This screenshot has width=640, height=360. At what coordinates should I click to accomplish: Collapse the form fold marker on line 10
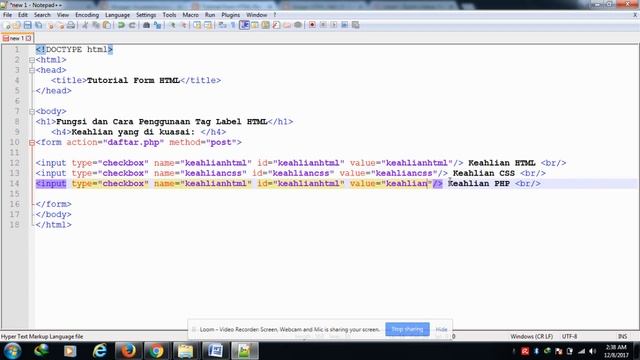pos(32,142)
